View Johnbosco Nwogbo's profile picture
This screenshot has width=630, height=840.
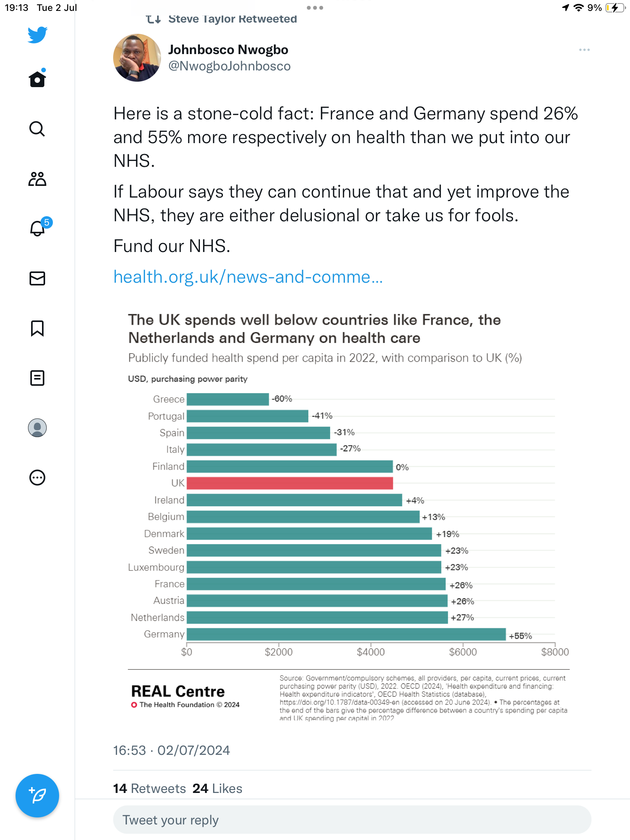[137, 58]
